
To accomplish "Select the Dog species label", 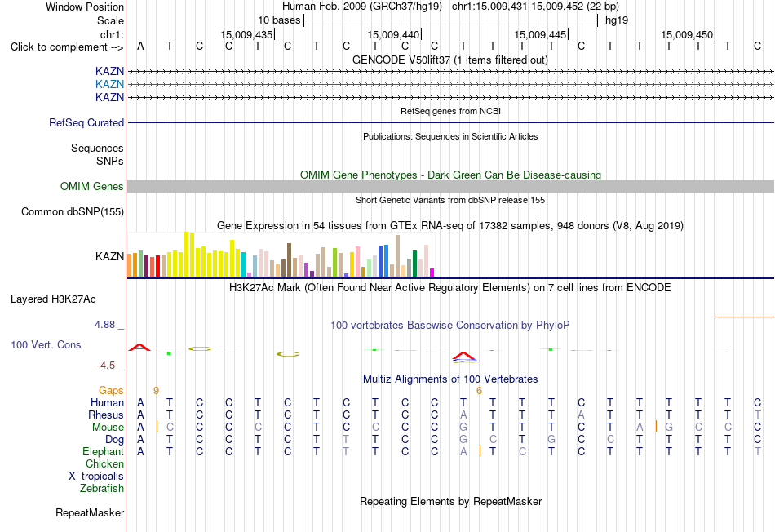I will 114,440.
